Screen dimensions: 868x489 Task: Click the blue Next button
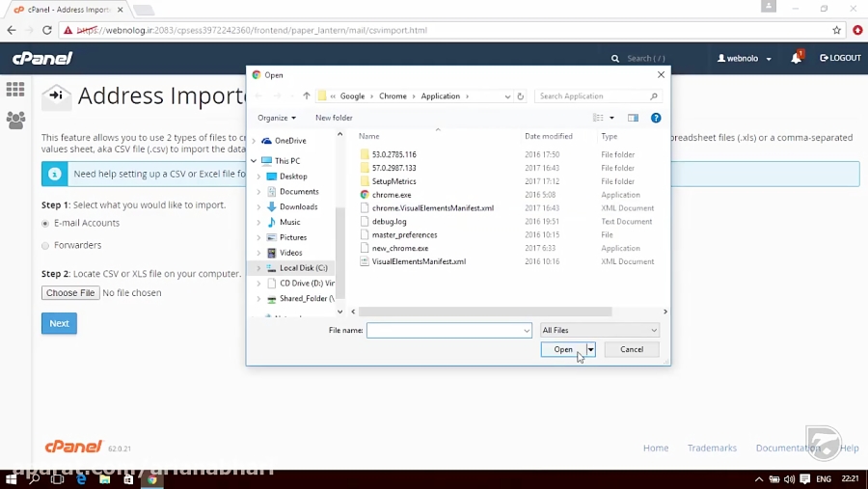[x=59, y=323]
